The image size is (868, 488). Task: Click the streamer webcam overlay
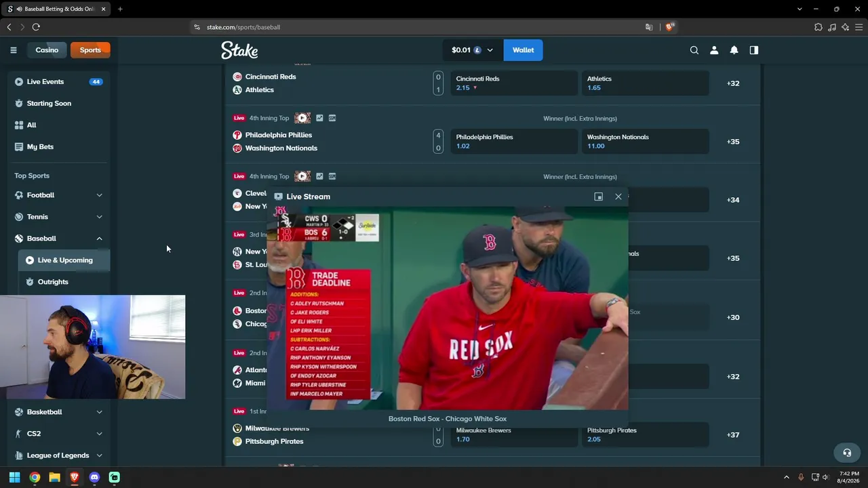[92, 347]
